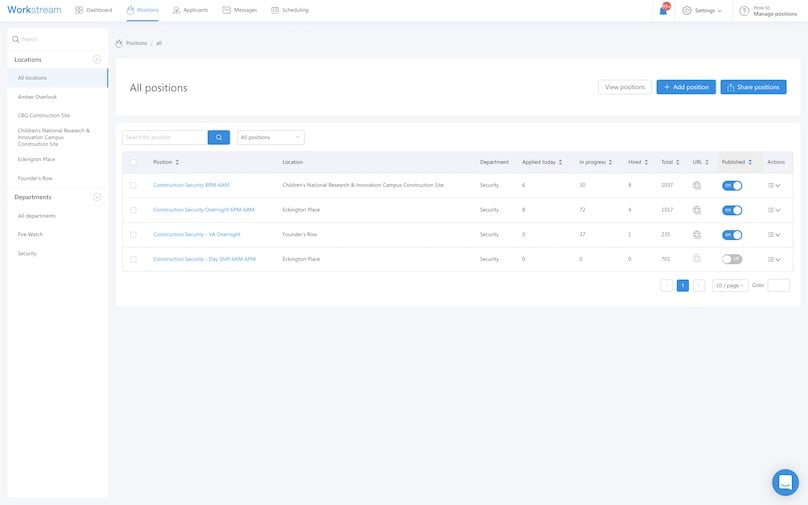808x505 pixels.
Task: Enable Published for Day Shift 6AM-6PM position
Action: (x=732, y=259)
